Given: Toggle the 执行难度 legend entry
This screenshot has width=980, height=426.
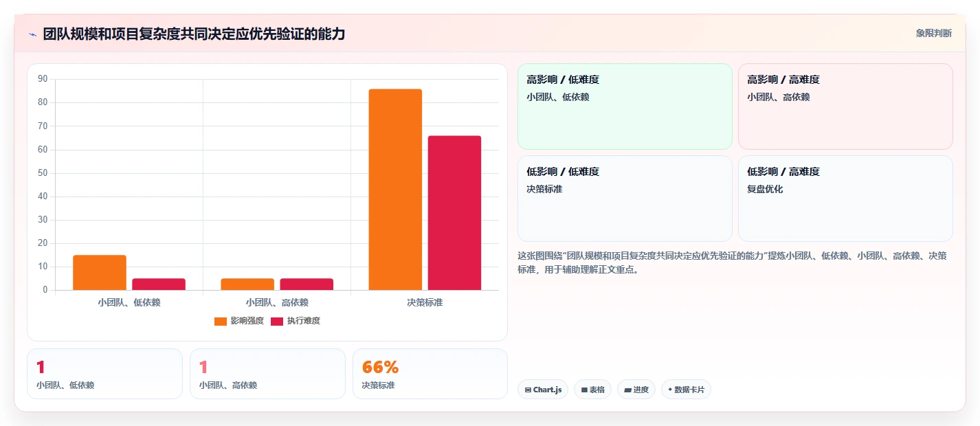Looking at the screenshot, I should pos(296,321).
